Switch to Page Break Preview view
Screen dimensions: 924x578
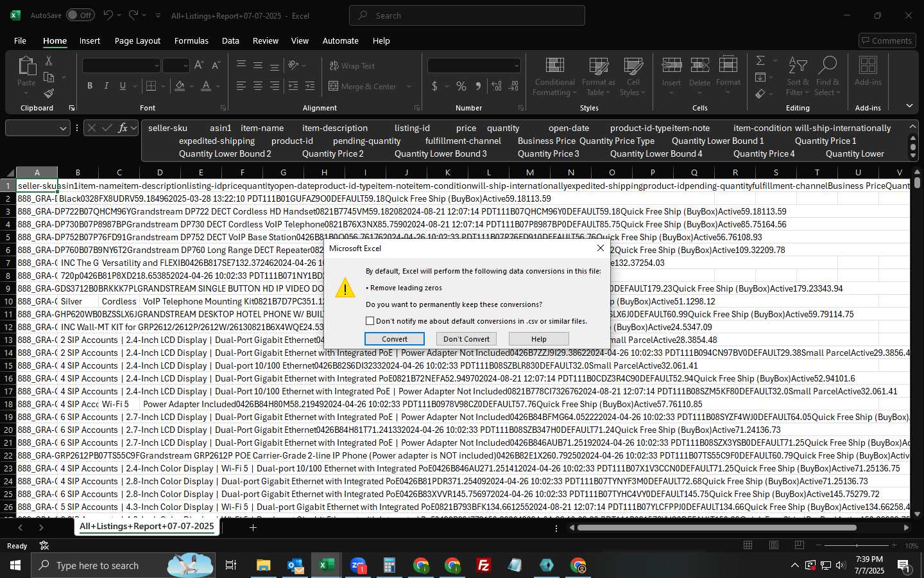click(800, 545)
